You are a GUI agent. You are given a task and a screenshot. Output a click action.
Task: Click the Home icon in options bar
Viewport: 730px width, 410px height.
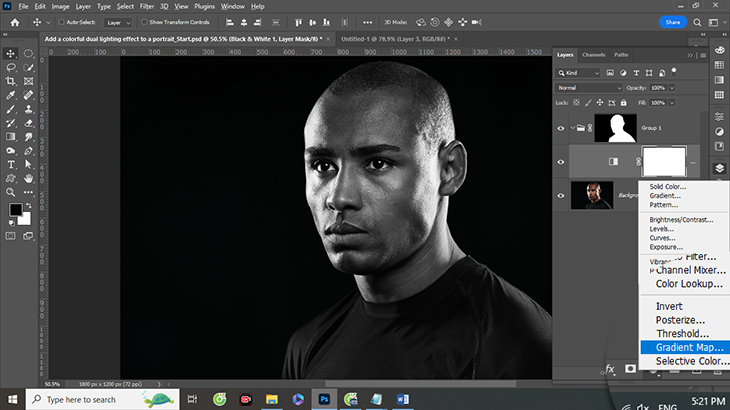pyautogui.click(x=13, y=21)
